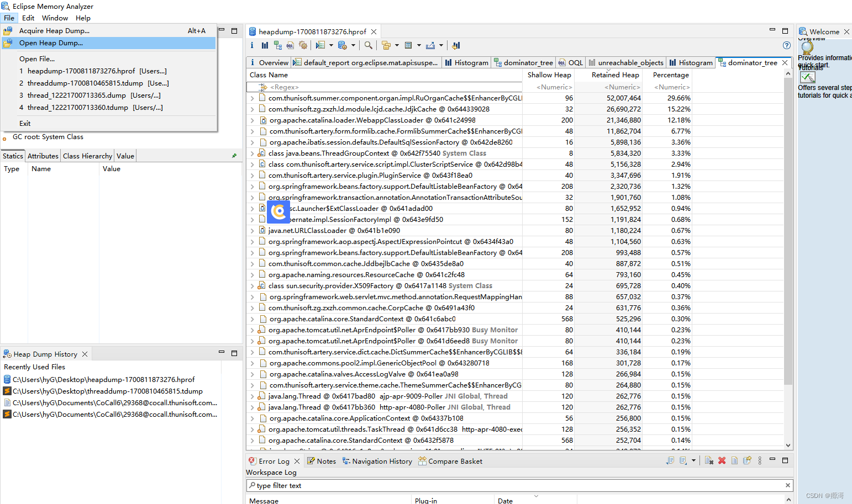The image size is (852, 504).
Task: Open Notes tab
Action: pyautogui.click(x=322, y=461)
